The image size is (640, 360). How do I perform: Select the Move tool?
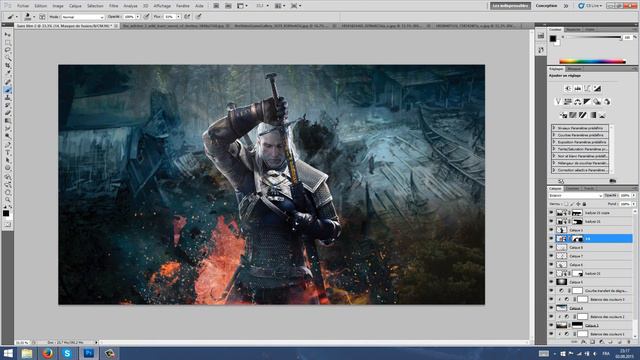[x=7, y=35]
